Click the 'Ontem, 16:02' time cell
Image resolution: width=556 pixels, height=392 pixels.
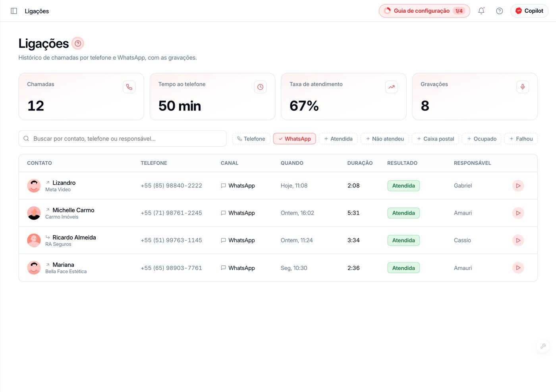297,213
